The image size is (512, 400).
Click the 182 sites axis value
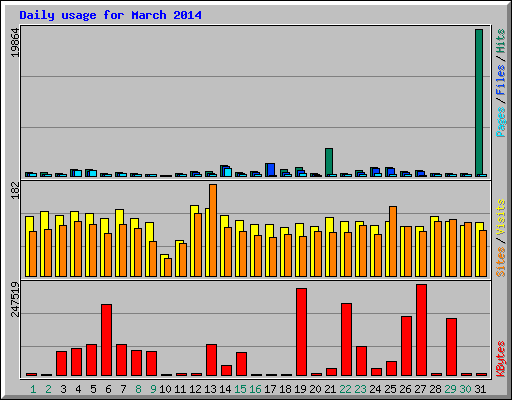pyautogui.click(x=15, y=191)
